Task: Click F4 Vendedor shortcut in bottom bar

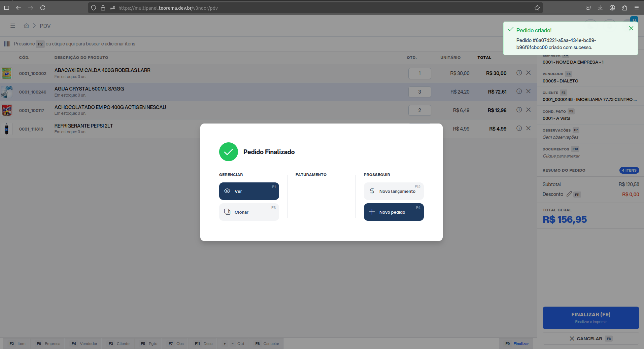Action: pos(84,344)
